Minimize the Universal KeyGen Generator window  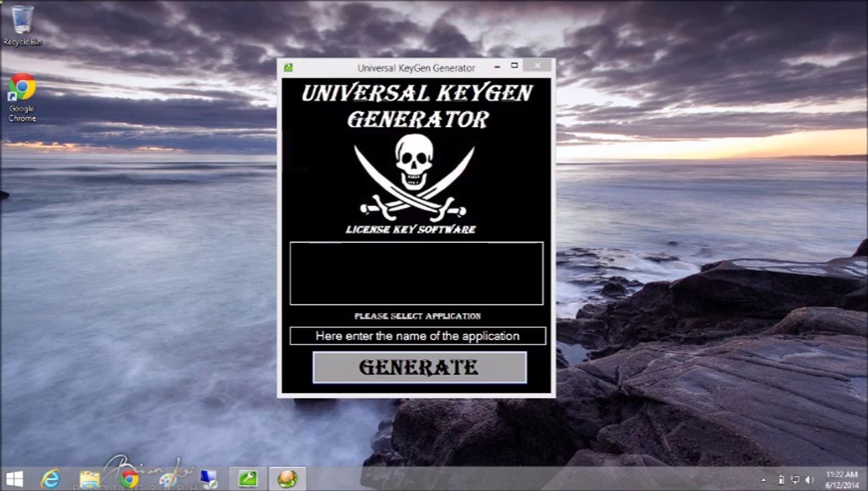(x=497, y=66)
